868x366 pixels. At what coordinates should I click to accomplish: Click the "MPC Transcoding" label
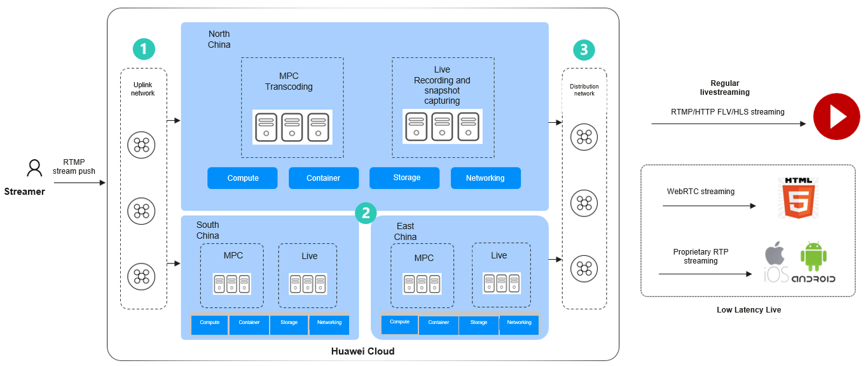[289, 81]
